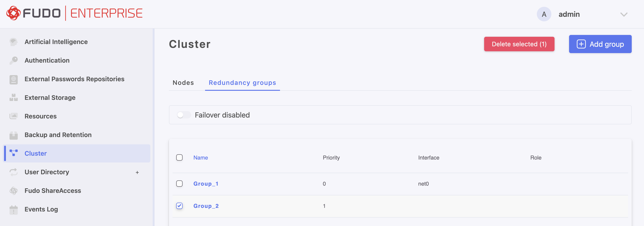Image resolution: width=644 pixels, height=226 pixels.
Task: Open Events Log calendar icon
Action: pyautogui.click(x=13, y=209)
